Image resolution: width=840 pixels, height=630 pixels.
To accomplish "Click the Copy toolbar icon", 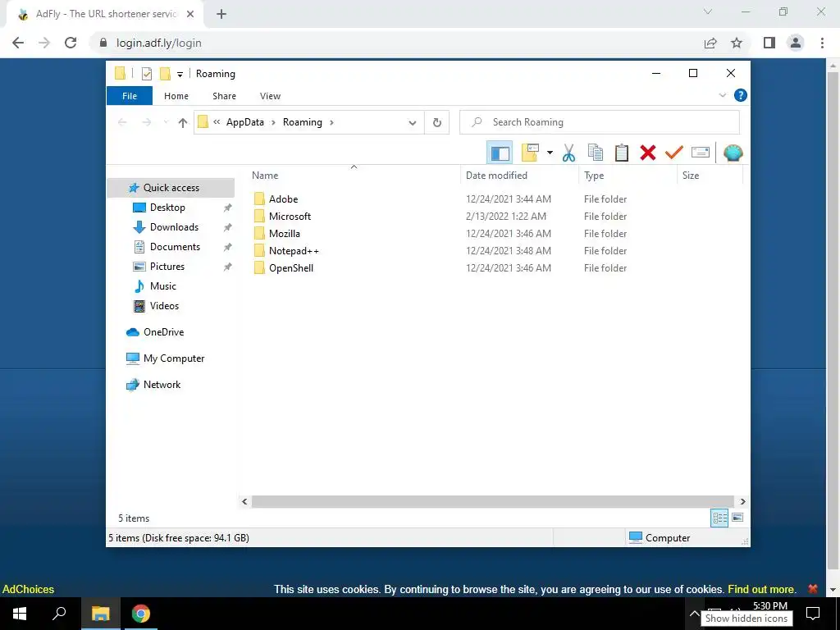I will 596,153.
